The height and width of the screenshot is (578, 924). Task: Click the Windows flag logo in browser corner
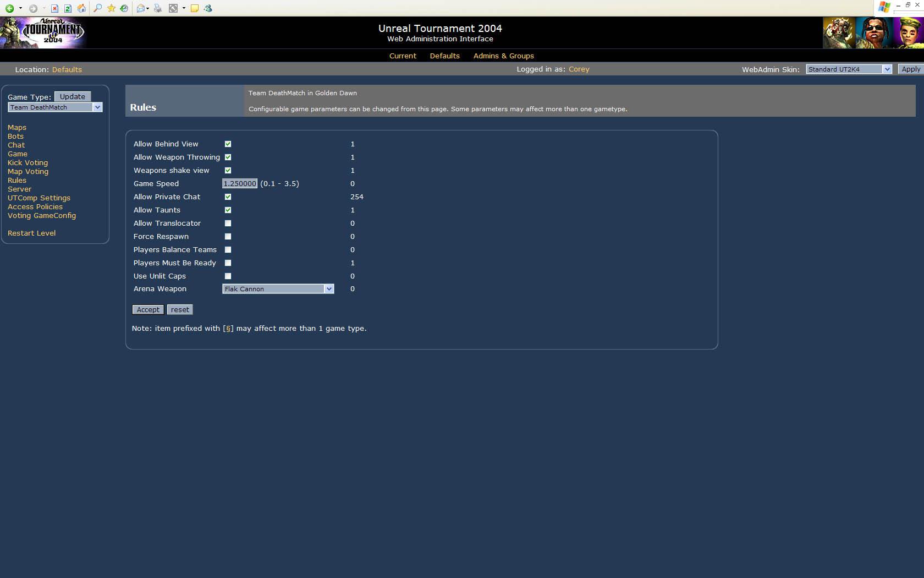884,7
